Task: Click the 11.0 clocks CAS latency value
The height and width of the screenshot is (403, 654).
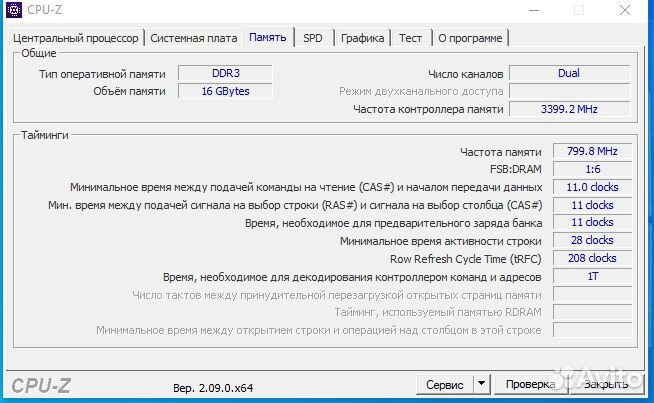Action: point(592,187)
